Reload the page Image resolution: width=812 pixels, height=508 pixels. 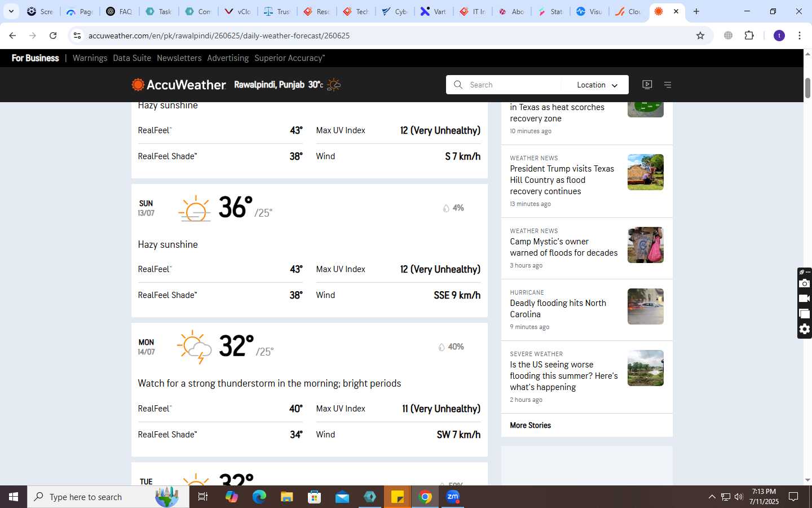(53, 36)
